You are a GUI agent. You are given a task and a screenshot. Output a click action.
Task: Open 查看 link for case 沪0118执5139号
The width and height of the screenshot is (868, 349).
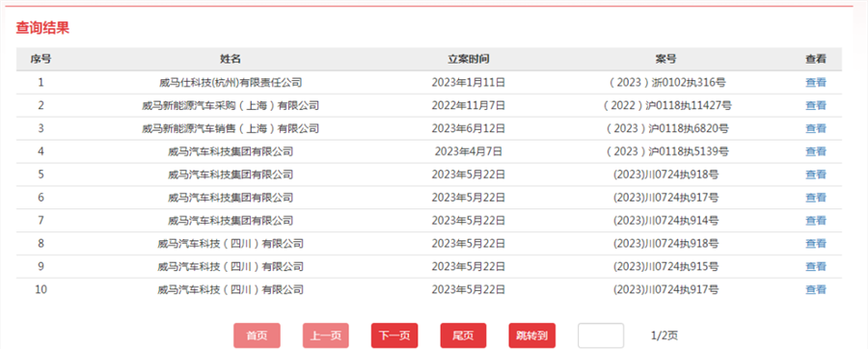tap(815, 151)
